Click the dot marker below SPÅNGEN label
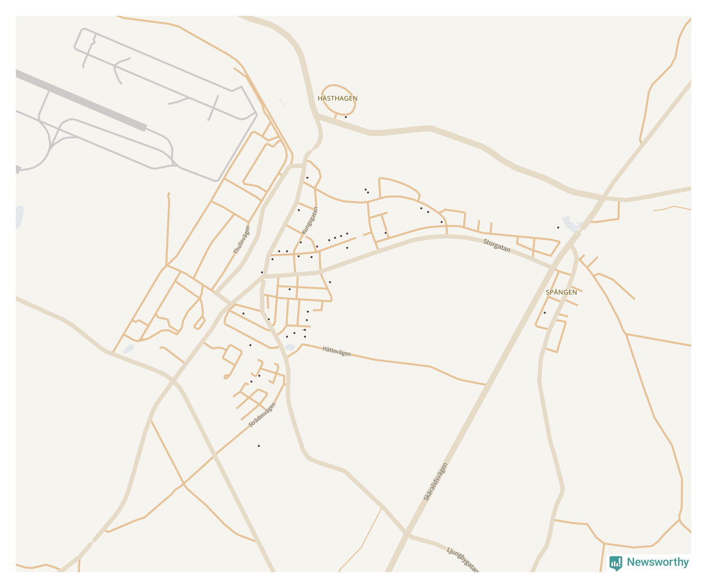Screen dimensions: 707x588 pos(544,313)
